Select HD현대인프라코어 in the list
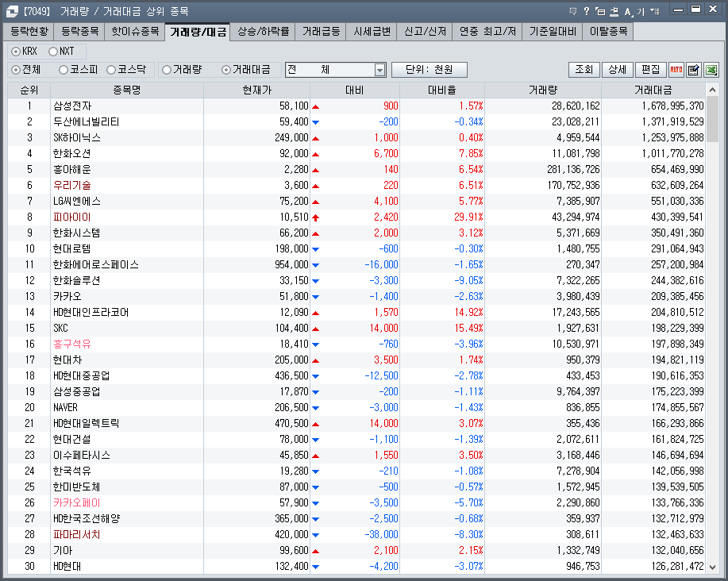This screenshot has height=581, width=728. 91,312
